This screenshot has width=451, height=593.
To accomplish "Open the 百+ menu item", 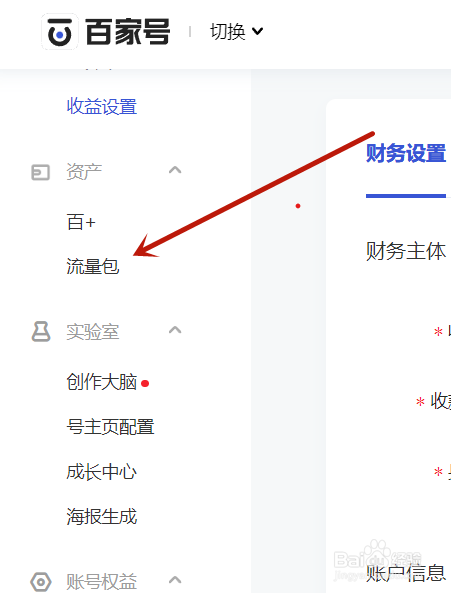I will click(81, 222).
